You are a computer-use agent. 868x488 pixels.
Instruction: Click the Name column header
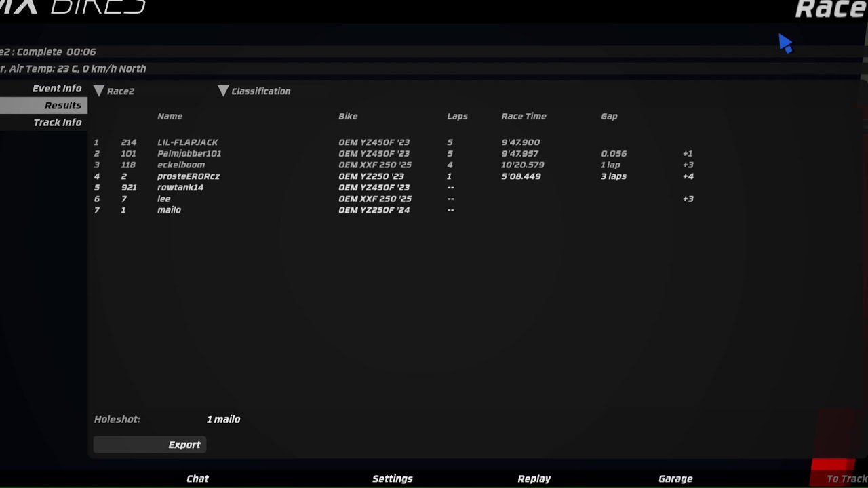170,117
